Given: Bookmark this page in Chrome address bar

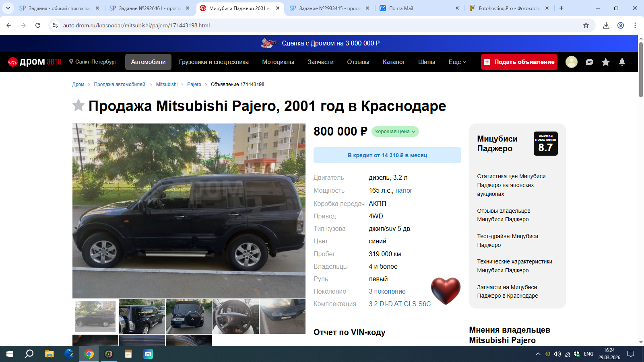Looking at the screenshot, I should click(x=586, y=25).
